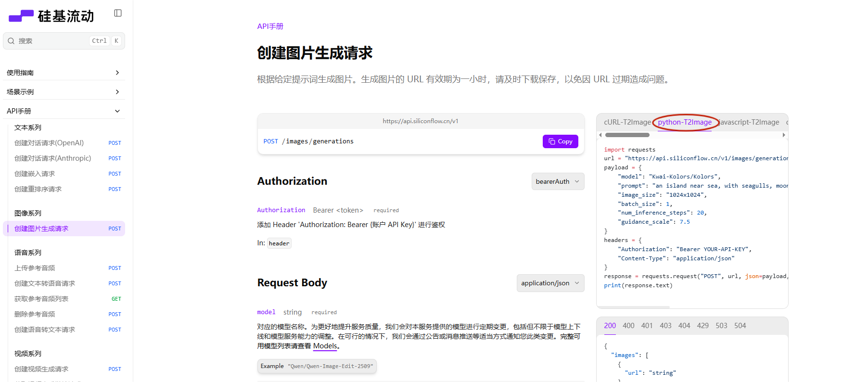
Task: Follow the Models link
Action: tap(325, 346)
